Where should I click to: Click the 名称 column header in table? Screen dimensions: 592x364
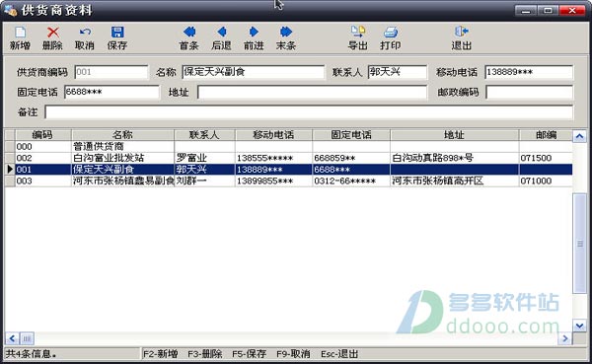point(122,135)
